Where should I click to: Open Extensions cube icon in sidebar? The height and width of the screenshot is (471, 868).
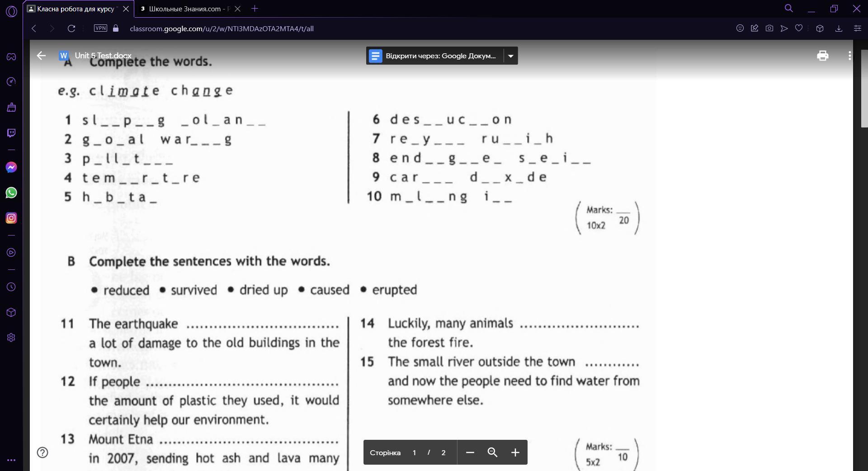tap(11, 312)
